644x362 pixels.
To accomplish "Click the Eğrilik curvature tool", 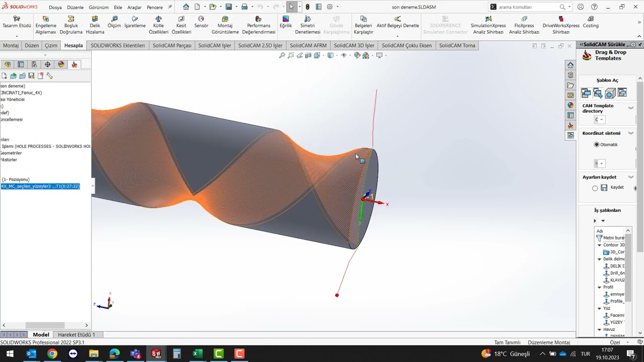I will (x=285, y=22).
